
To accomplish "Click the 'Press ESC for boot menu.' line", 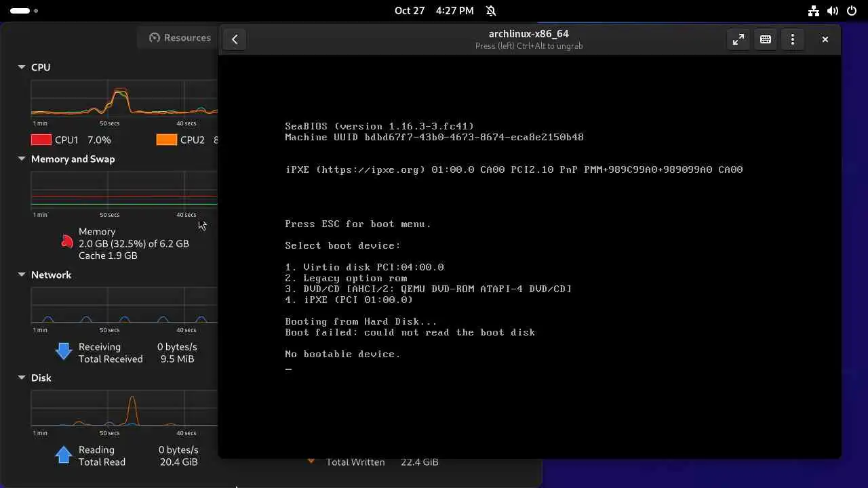I will pos(358,224).
